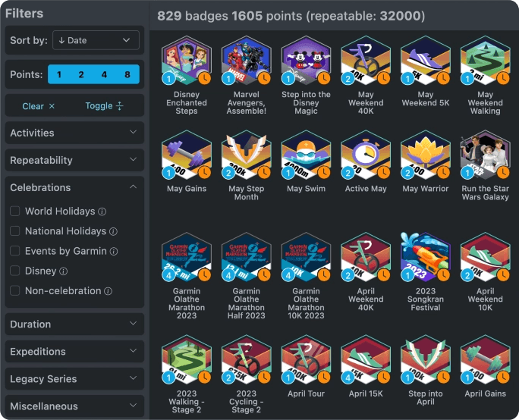Select the 2023 Walking - Stage 2 badge
This screenshot has height=420, width=519.
pyautogui.click(x=187, y=359)
